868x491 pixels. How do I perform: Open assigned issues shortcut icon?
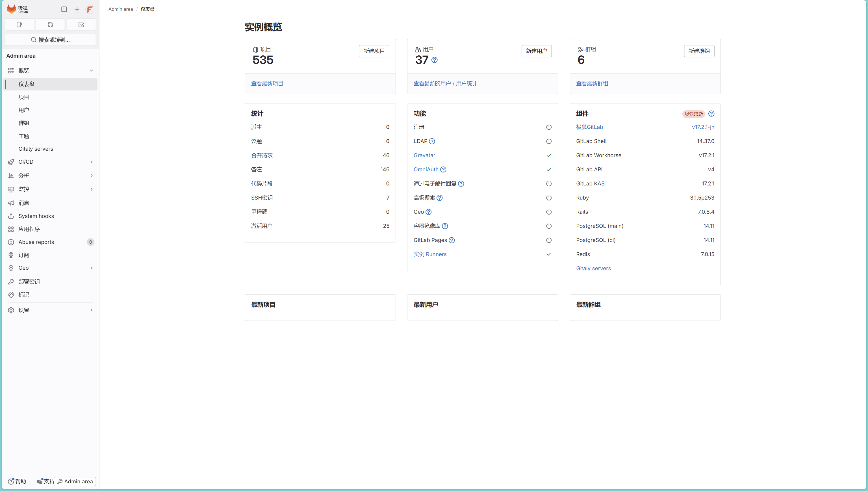click(x=19, y=24)
